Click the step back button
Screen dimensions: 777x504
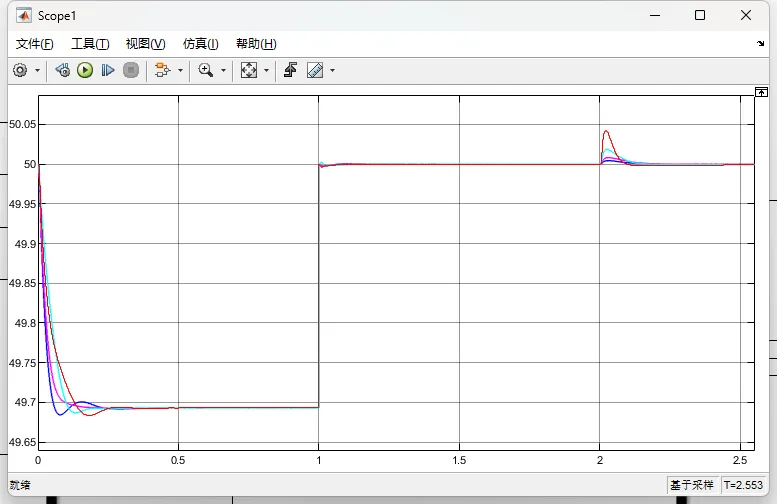(x=63, y=70)
